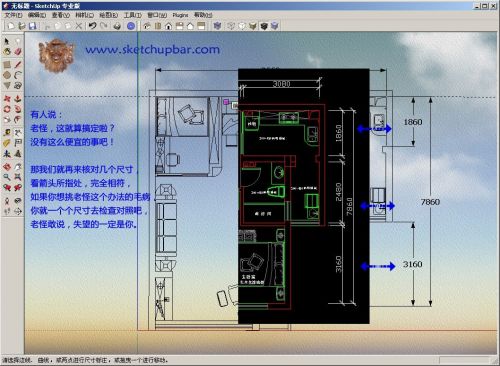Open the 窗口 (Window) menu
This screenshot has width=500, height=366.
tap(157, 15)
